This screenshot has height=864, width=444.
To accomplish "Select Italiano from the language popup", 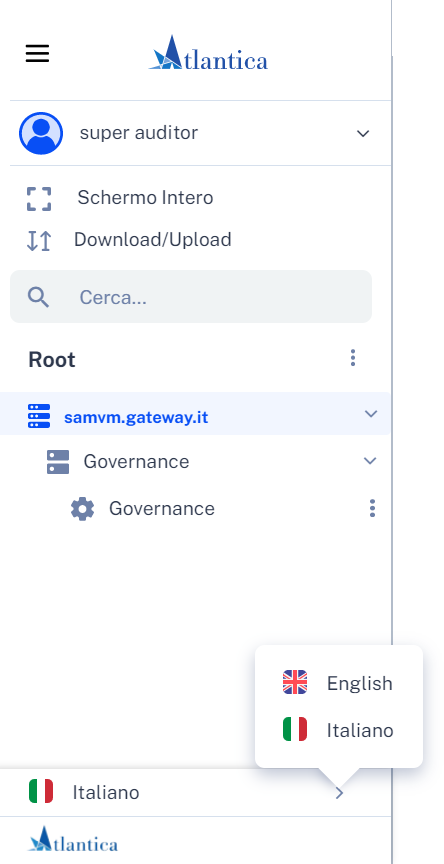I will (x=339, y=730).
